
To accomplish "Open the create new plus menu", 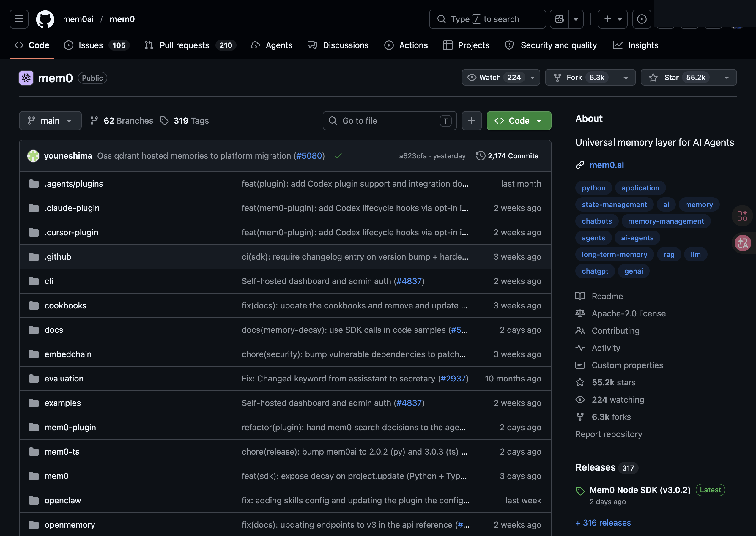I will [x=612, y=19].
